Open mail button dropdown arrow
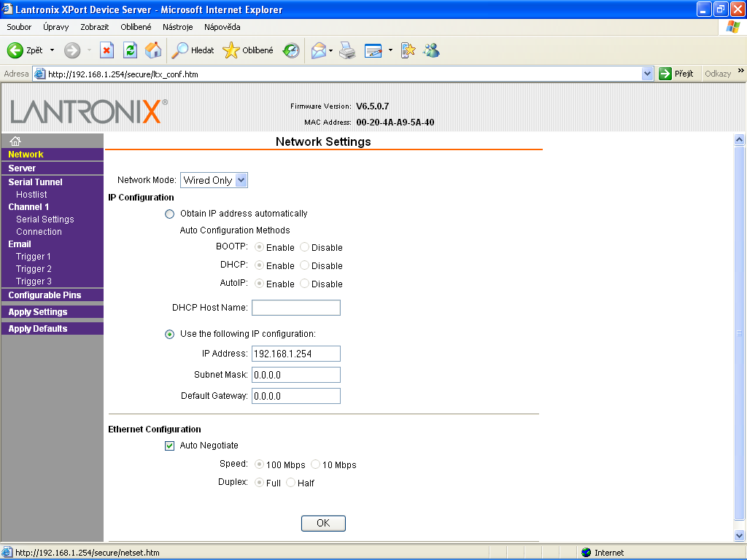 tap(330, 50)
